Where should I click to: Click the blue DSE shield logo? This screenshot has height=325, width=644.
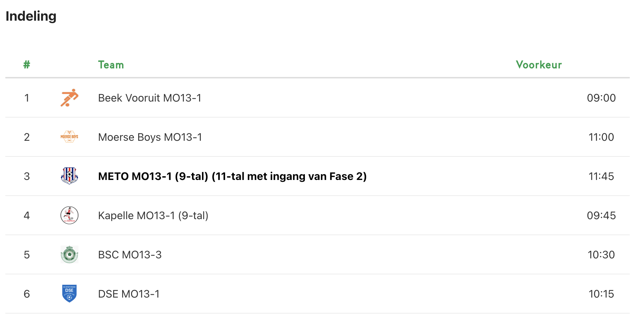[69, 294]
